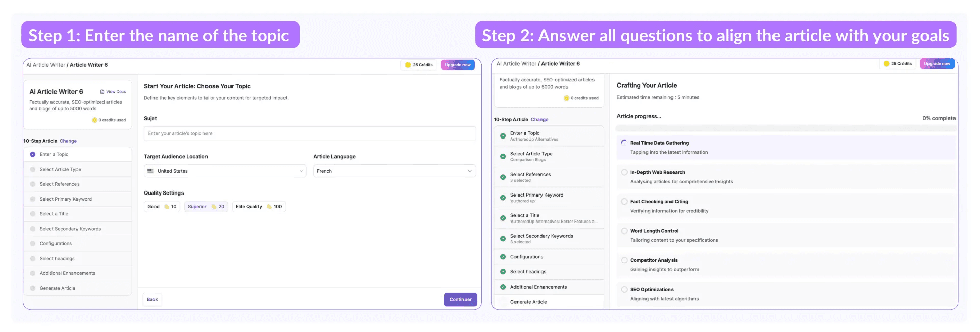Screen dimensions: 980x332
Task: Click the coin icon by 0 credits used in Crafting Your Article screen
Action: coord(566,98)
